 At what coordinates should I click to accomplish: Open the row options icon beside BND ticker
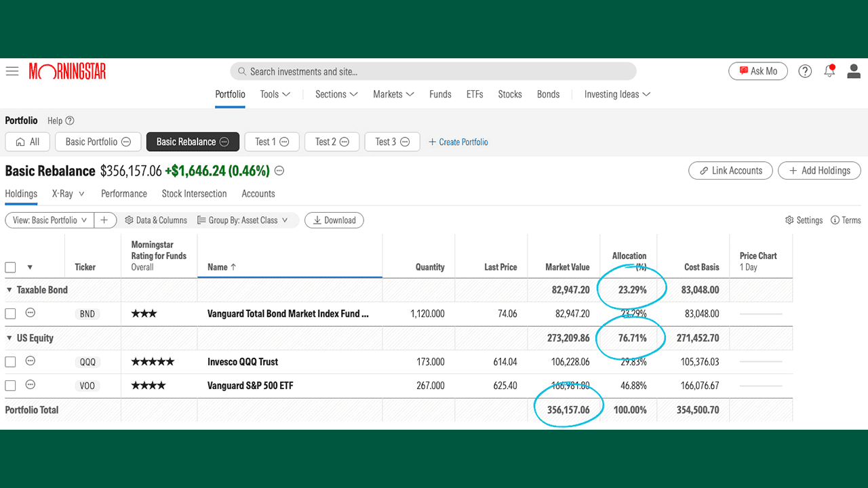tap(30, 313)
